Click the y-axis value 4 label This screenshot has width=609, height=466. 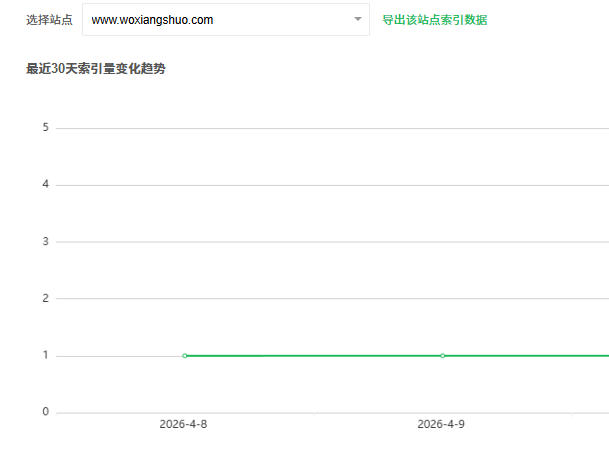click(46, 184)
